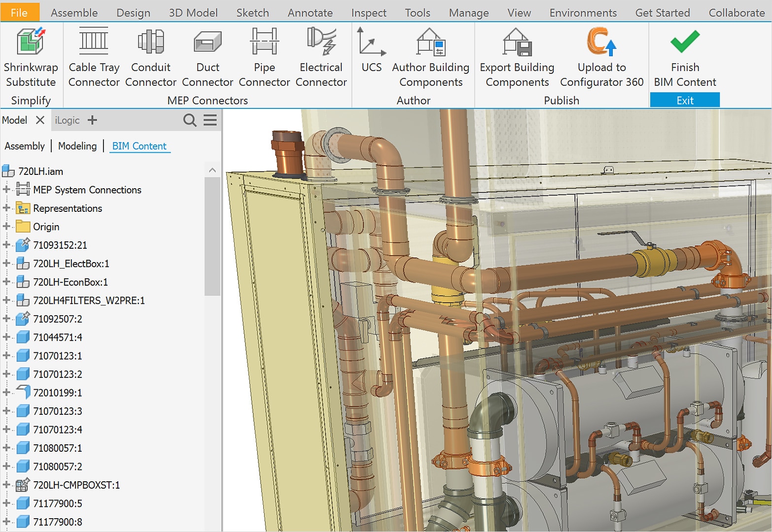This screenshot has width=772, height=532.
Task: Click the Representations folder icon
Action: (23, 208)
